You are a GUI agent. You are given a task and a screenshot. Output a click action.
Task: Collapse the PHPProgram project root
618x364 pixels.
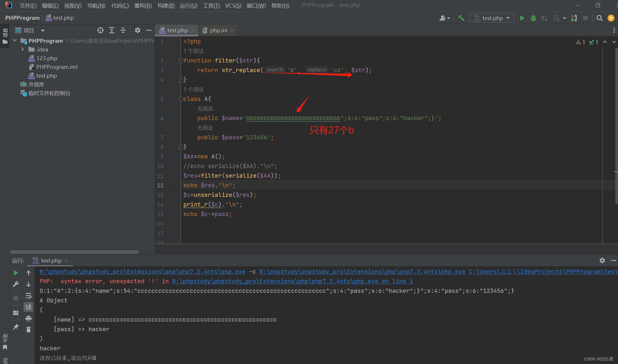15,41
